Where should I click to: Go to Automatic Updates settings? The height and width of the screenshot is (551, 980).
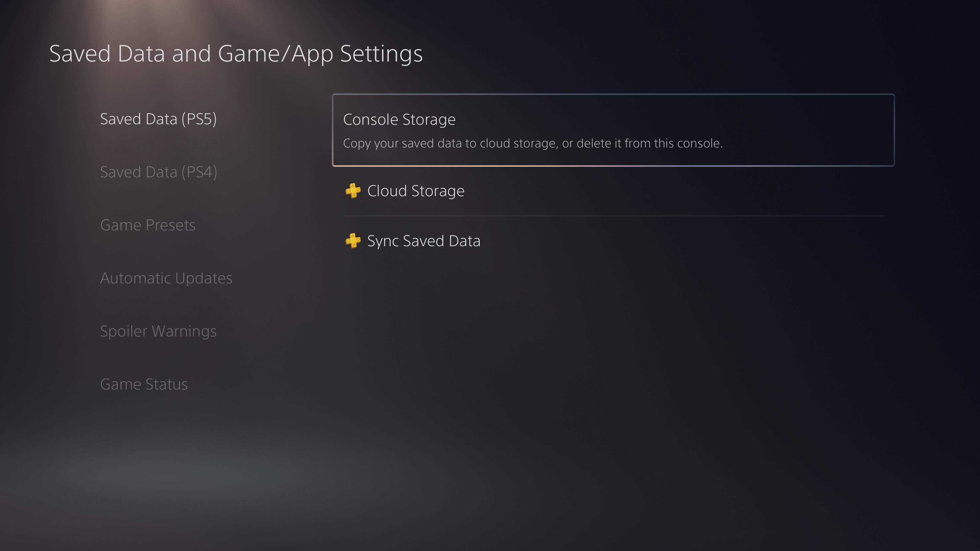click(x=166, y=278)
